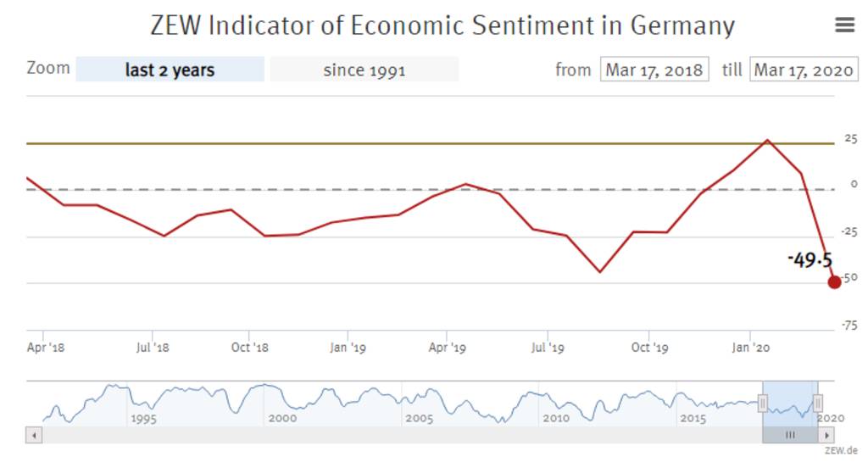Click the Jan '20 axis label
Viewport: 868px width, 462px height.
pos(751,348)
